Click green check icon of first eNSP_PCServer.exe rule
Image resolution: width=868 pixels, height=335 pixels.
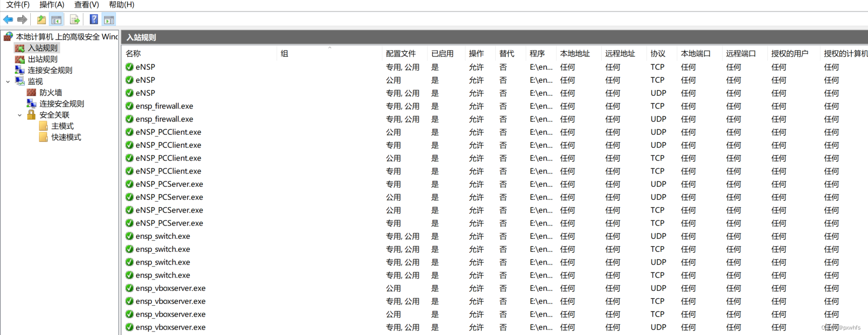tap(129, 184)
